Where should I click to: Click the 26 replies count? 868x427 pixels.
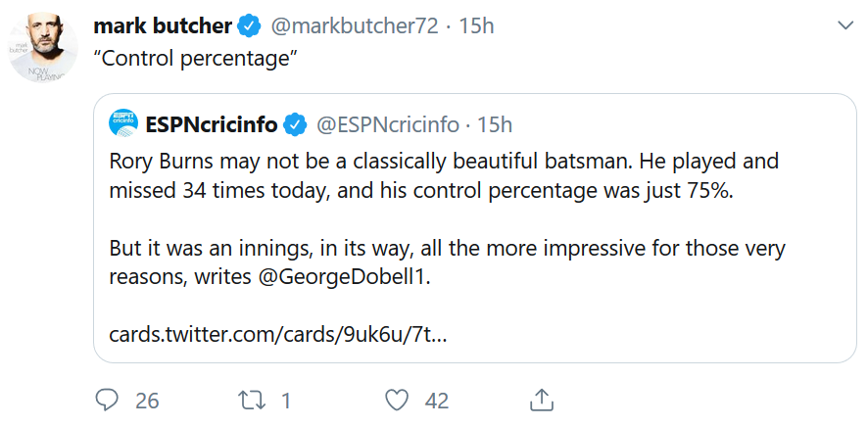[x=148, y=401]
